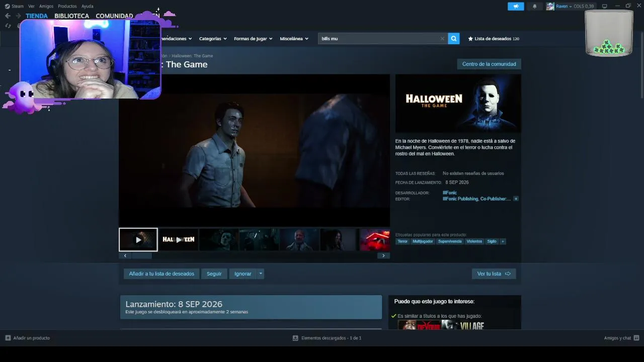Click the wishlist star icon
The height and width of the screenshot is (362, 644).
pyautogui.click(x=470, y=39)
